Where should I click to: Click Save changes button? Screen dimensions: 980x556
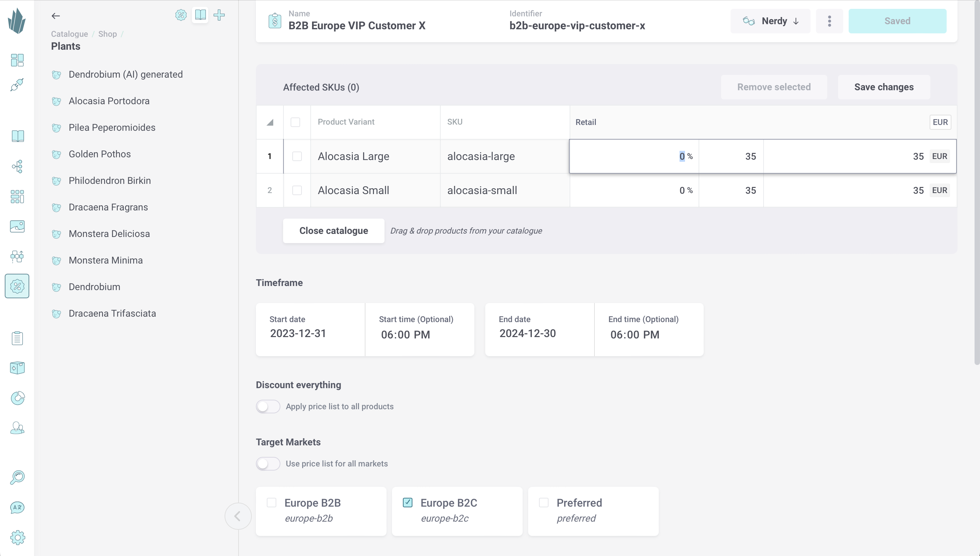(884, 87)
